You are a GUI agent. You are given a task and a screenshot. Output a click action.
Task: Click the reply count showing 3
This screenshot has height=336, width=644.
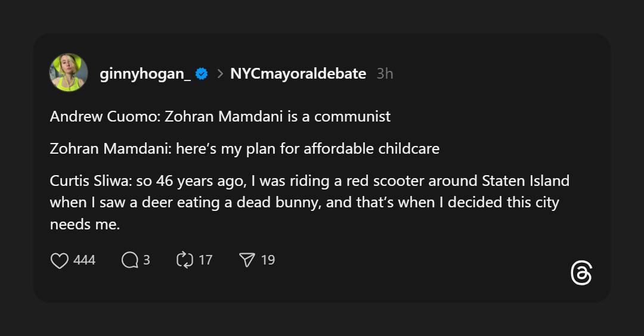(147, 260)
